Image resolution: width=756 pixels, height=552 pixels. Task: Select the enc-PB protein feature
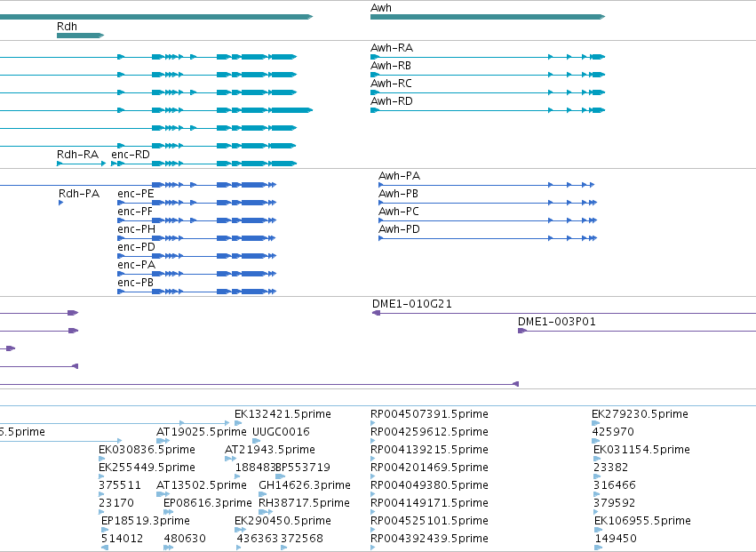click(196, 292)
